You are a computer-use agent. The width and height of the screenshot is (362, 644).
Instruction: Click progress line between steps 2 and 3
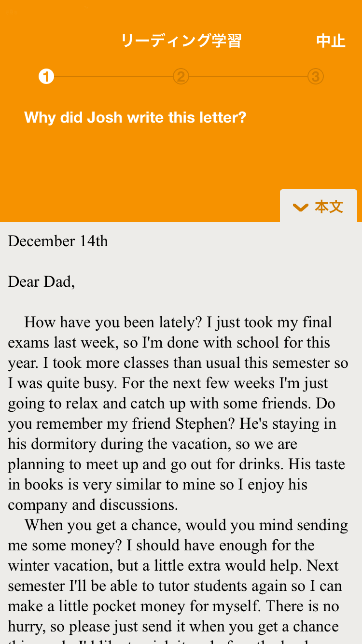coord(249,76)
